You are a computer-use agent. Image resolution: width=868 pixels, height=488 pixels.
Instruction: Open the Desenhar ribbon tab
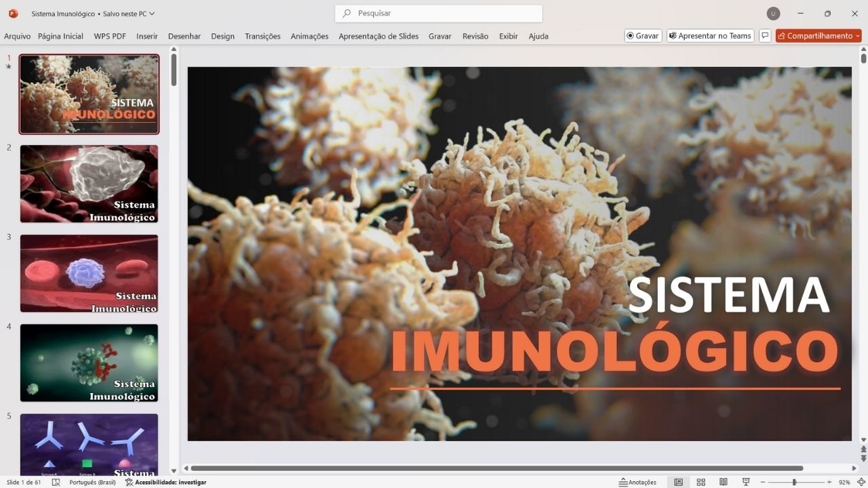pos(184,36)
